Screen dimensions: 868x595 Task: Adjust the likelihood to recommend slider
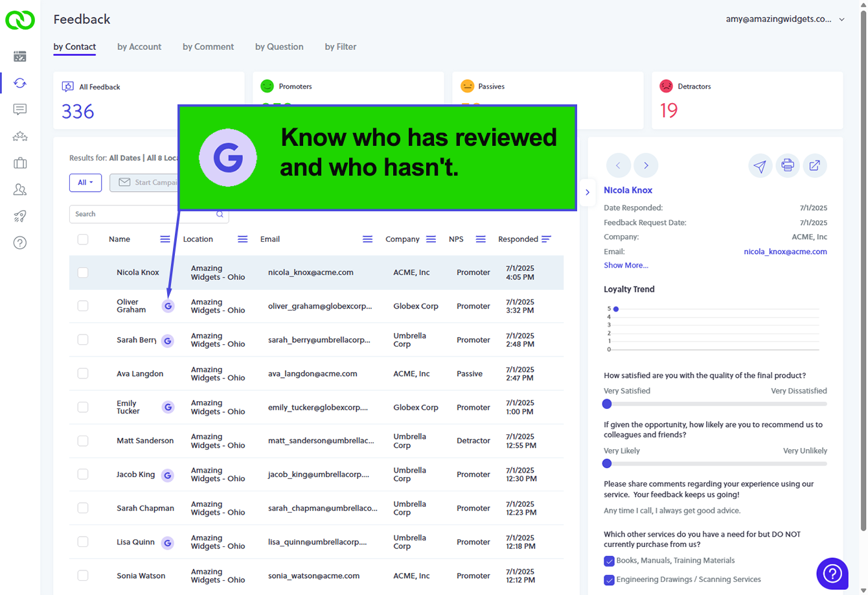point(607,463)
